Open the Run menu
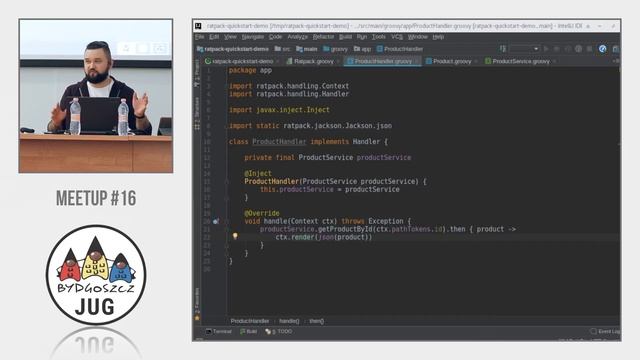The image size is (640, 360). pos(362,37)
